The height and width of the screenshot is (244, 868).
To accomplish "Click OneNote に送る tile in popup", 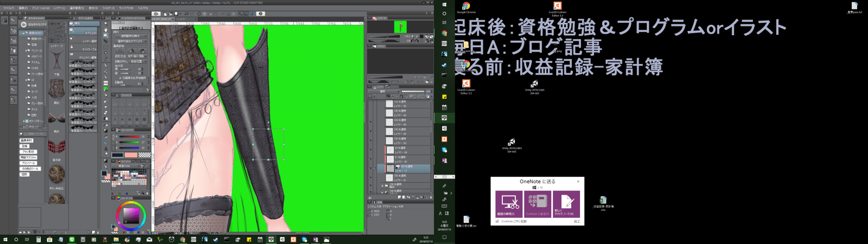I will (538, 204).
